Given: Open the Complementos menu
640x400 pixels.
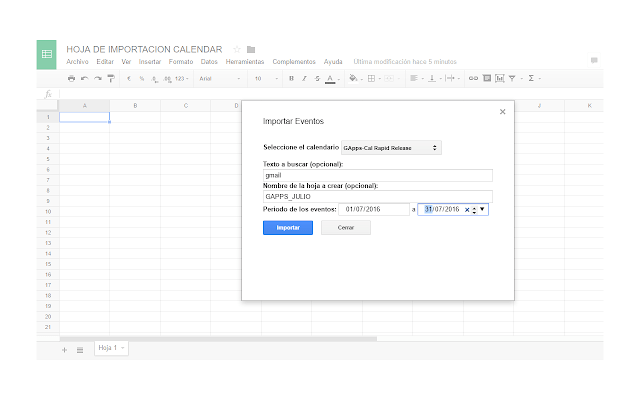Looking at the screenshot, I should tap(294, 62).
